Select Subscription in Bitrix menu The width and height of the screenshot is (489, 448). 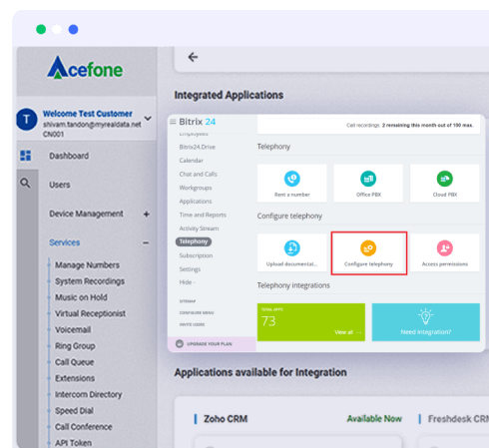tap(196, 255)
